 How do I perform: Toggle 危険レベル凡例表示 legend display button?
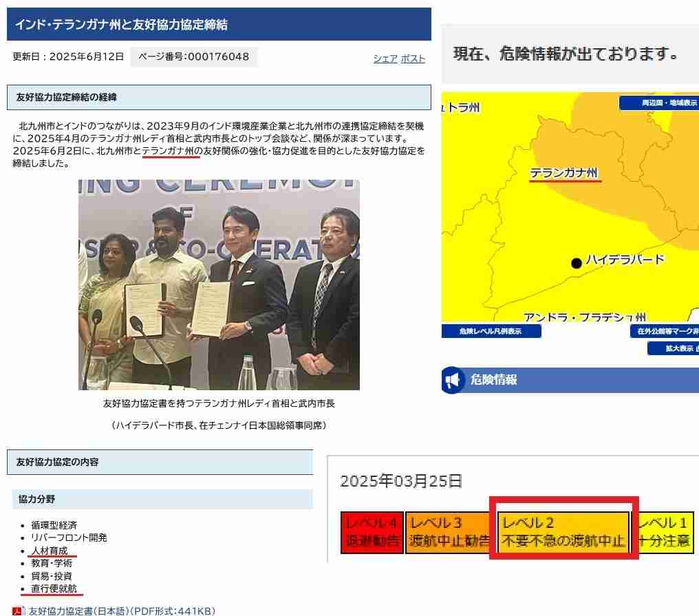coord(491,331)
